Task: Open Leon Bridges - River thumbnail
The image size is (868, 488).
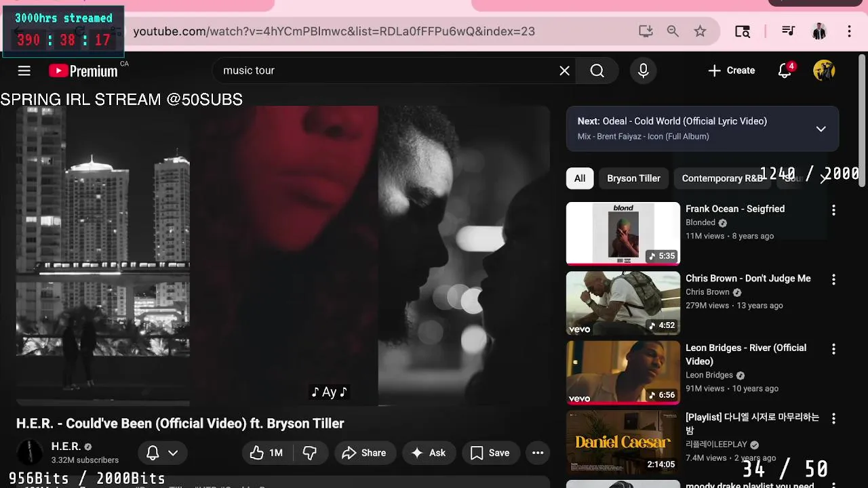Action: [623, 373]
